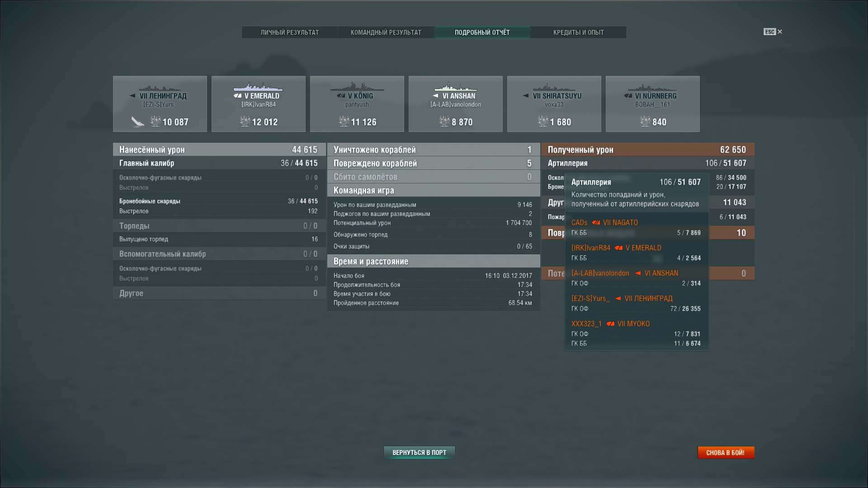Switch to Командный результат tab
Viewport: 868px width, 488px height.
386,33
